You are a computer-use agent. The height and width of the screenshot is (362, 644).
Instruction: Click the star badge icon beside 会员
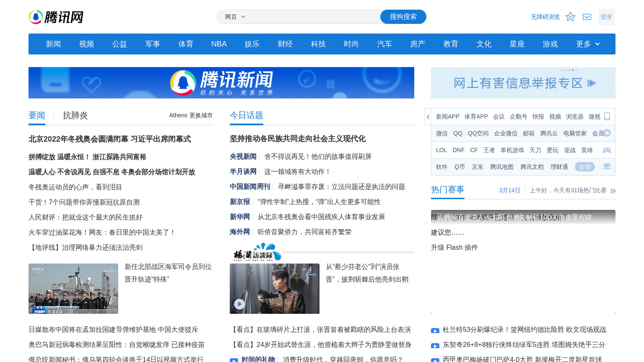pos(607,133)
